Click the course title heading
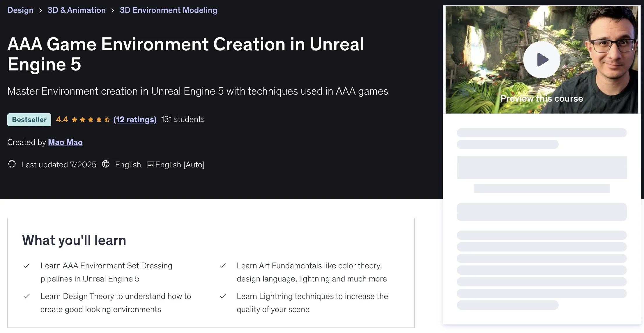The height and width of the screenshot is (333, 644). pos(185,54)
